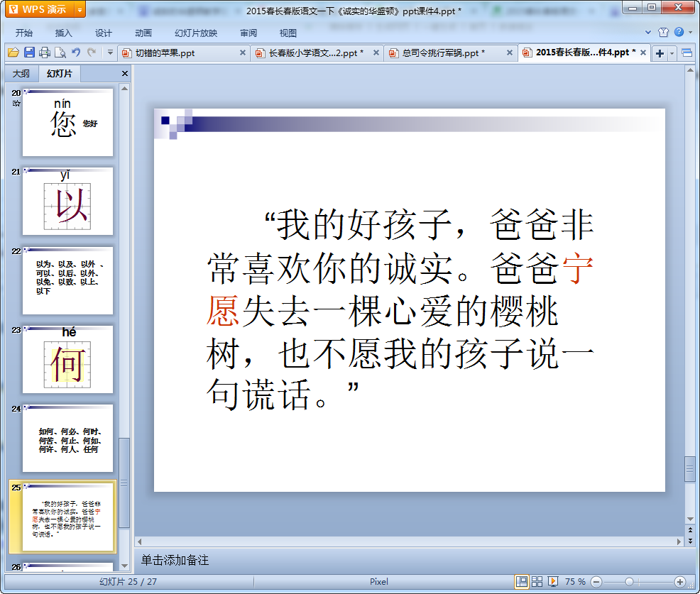Open the WPS 演示 application menu
This screenshot has height=594, width=700.
tap(39, 9)
